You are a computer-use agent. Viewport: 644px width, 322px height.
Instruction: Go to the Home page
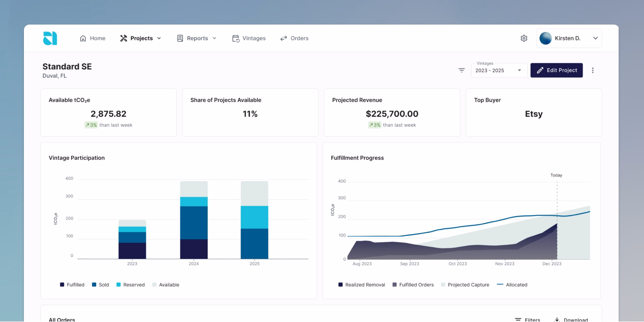(93, 38)
